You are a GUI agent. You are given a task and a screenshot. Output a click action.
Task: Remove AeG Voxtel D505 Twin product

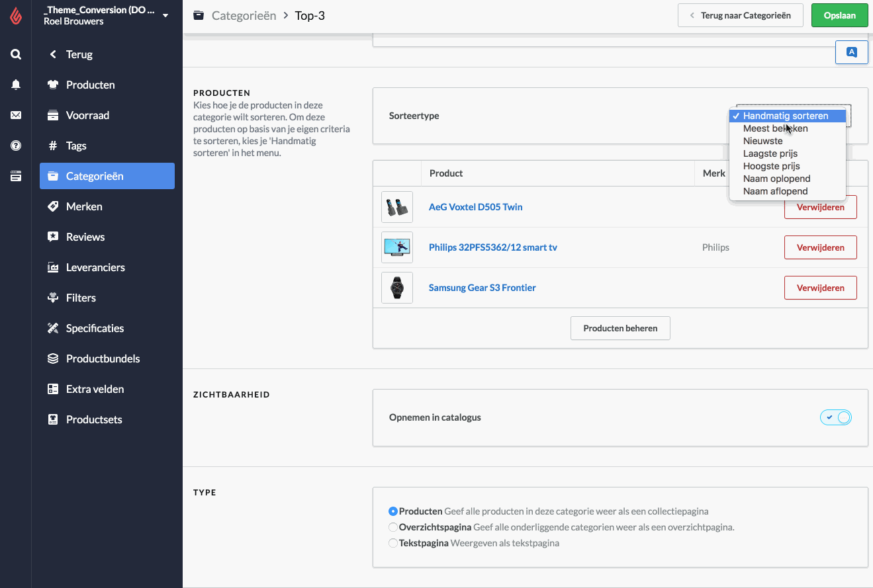[820, 207]
